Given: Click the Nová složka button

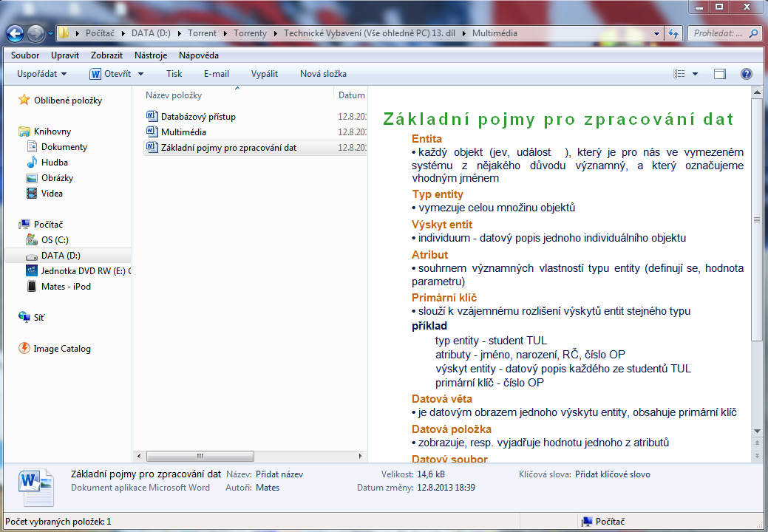Looking at the screenshot, I should point(323,74).
